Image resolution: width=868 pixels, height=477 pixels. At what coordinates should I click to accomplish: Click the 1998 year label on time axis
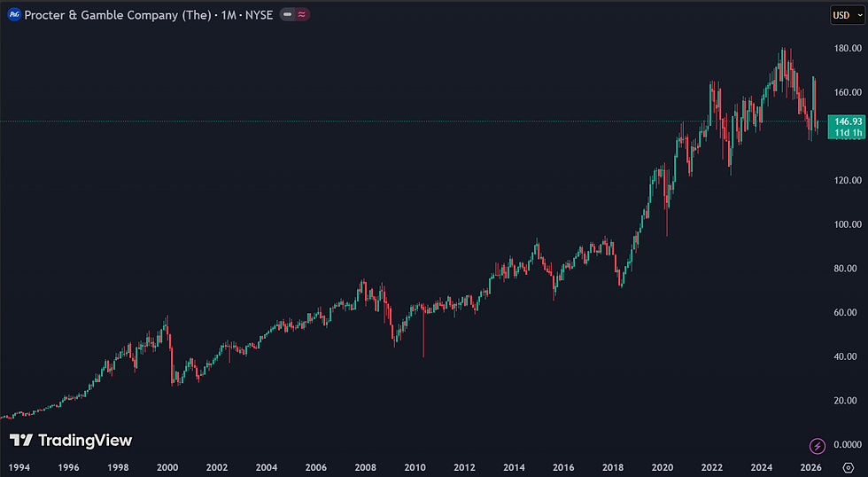pos(118,467)
